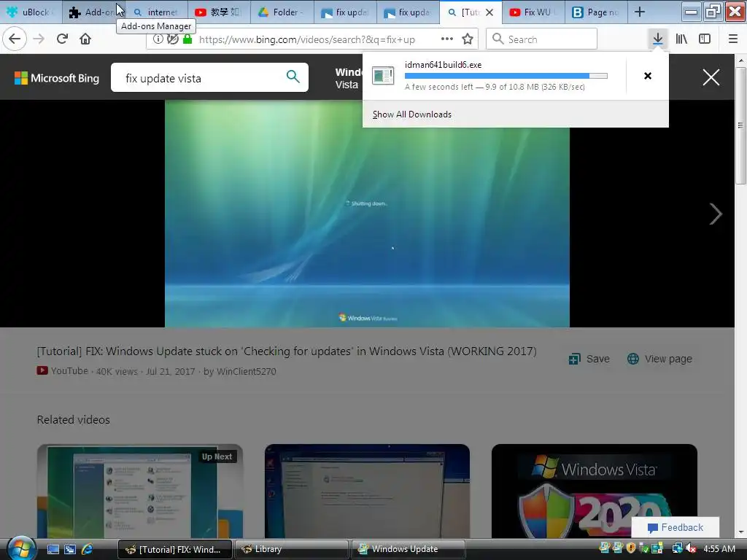Click the page vertical scrollbar thumb
The width and height of the screenshot is (747, 560).
[740, 125]
